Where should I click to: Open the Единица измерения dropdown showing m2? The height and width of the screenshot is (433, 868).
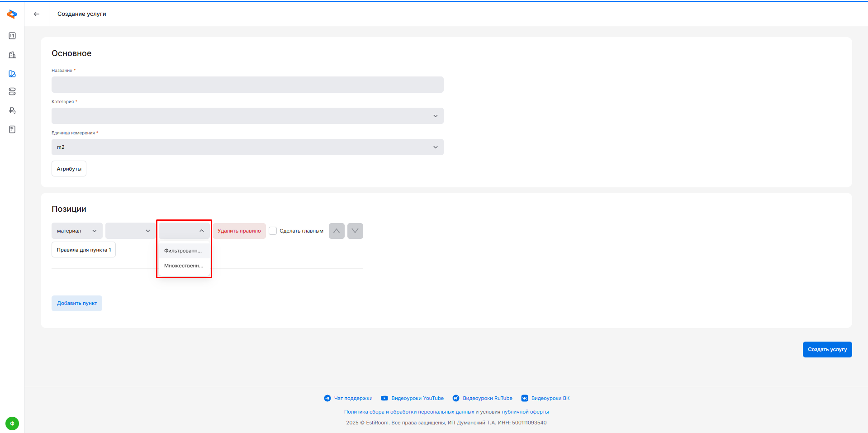[x=247, y=147]
